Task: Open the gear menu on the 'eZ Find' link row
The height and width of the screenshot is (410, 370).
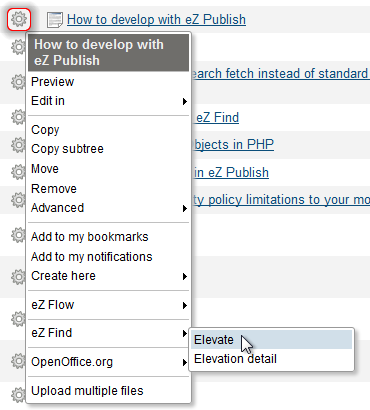Action: click(18, 117)
